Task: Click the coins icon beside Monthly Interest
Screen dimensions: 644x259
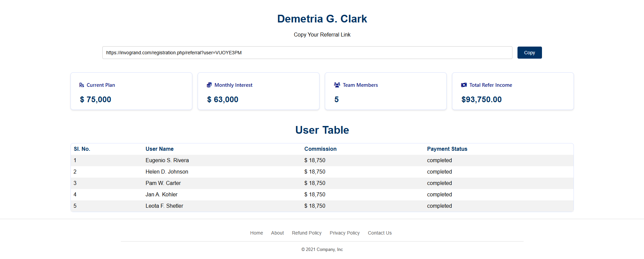Action: coord(209,85)
